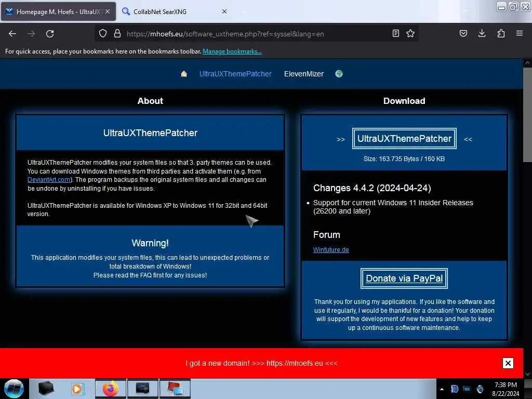Open the Winfuture.de forum link

click(331, 250)
